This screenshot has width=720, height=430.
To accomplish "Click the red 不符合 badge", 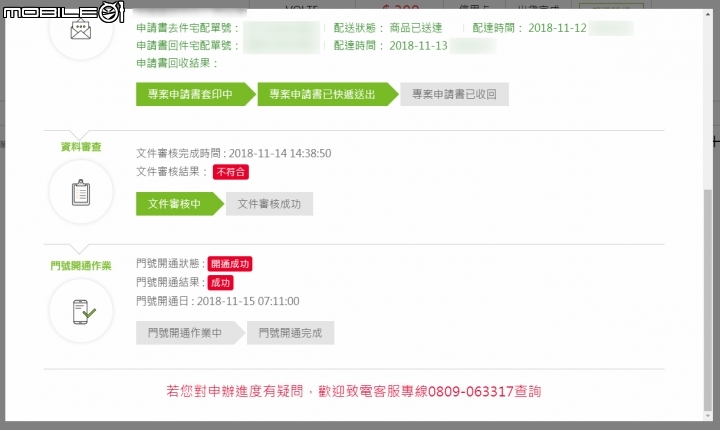I will click(230, 172).
